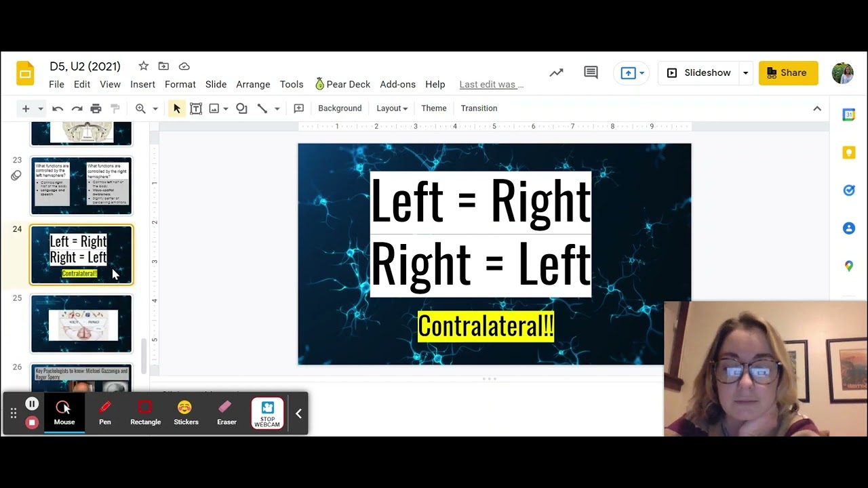Open Google Maps in the side panel
Viewport: 868px width, 488px height.
849,266
